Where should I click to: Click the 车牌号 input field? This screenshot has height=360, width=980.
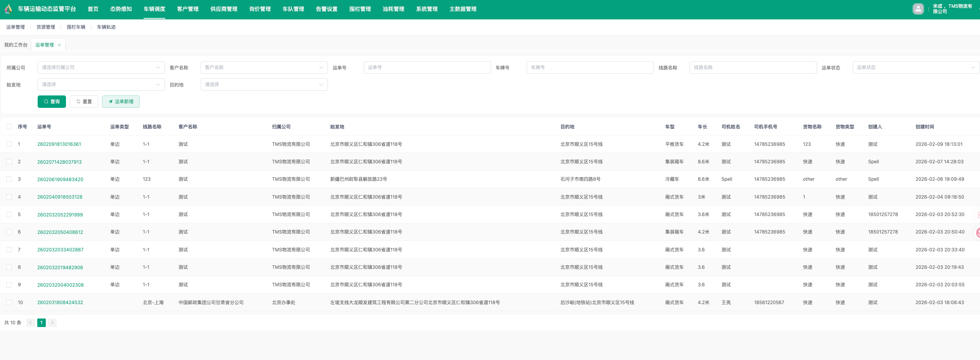(590, 67)
